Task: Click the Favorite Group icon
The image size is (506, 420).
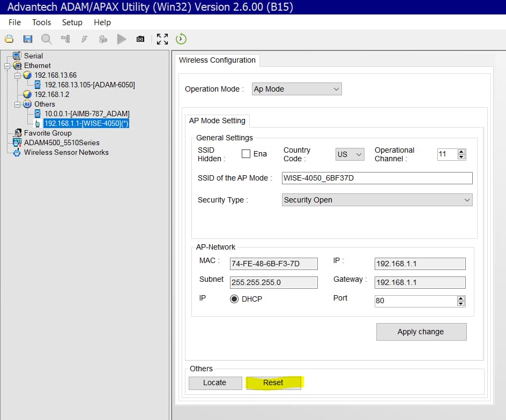Action: pyautogui.click(x=18, y=133)
